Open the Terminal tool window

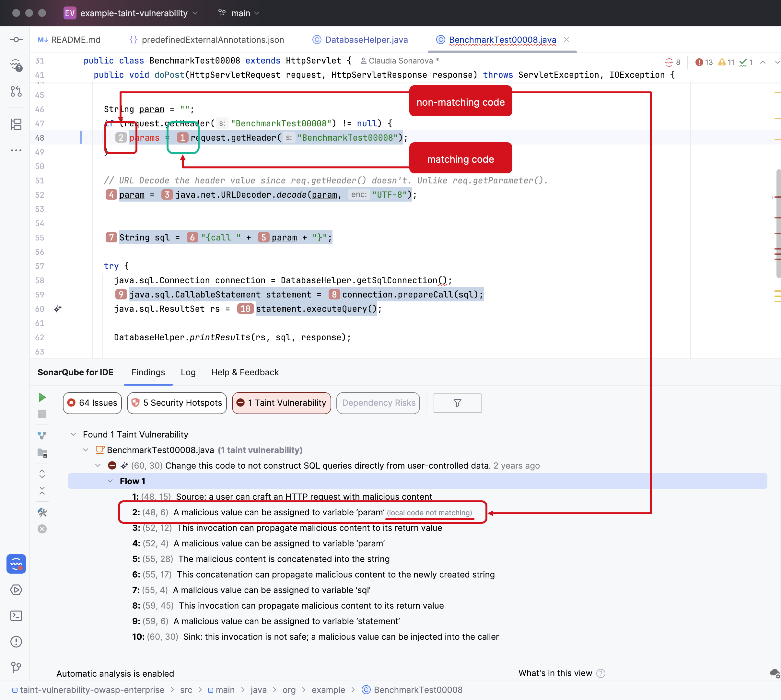click(x=16, y=616)
